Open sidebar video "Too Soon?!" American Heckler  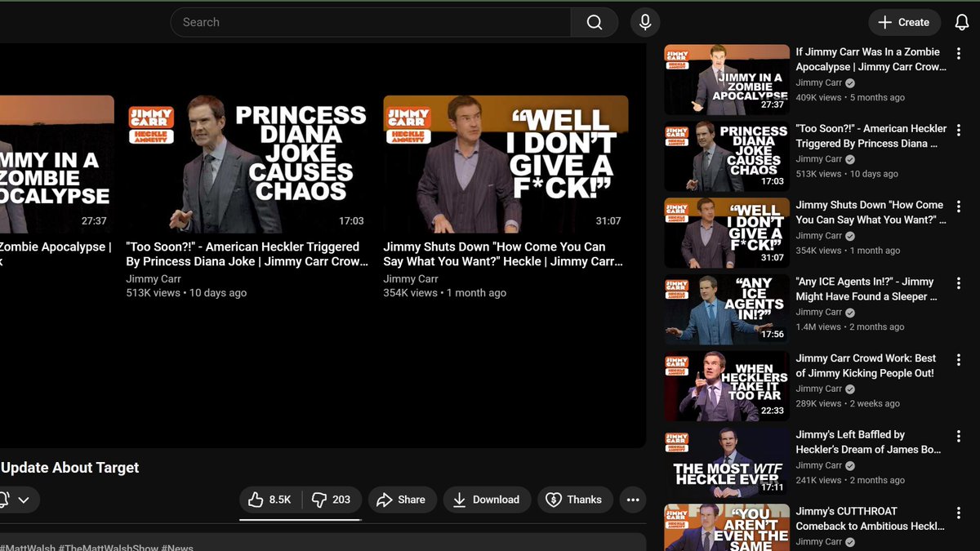click(x=871, y=136)
